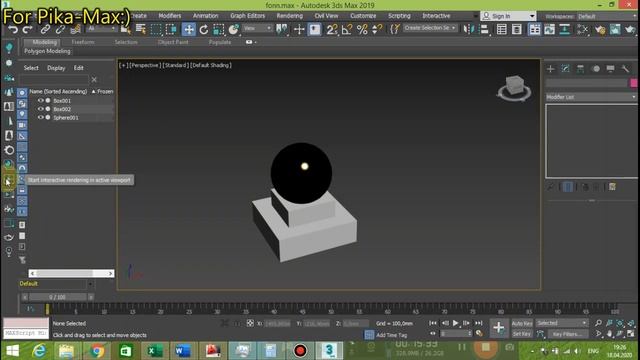Screen dimensions: 640x360
Task: Open the Create tab plus icon in command panel
Action: point(551,69)
